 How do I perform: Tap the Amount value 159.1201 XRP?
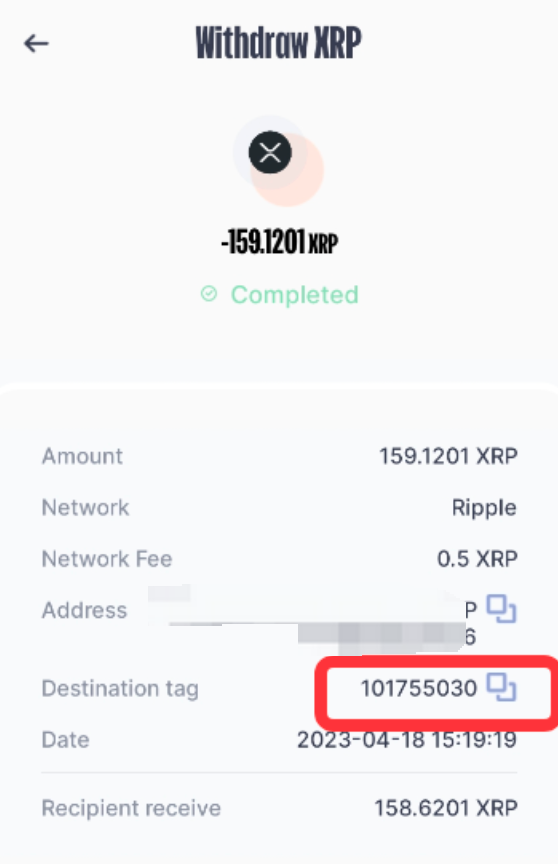448,456
